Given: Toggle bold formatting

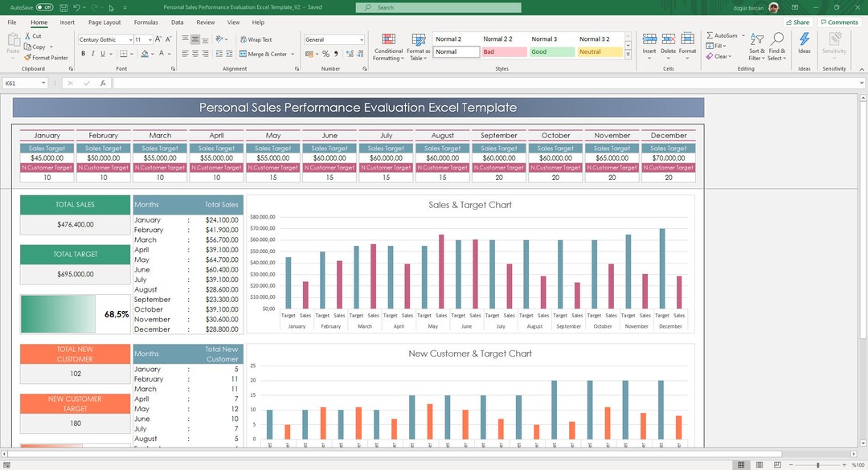Looking at the screenshot, I should [x=83, y=53].
